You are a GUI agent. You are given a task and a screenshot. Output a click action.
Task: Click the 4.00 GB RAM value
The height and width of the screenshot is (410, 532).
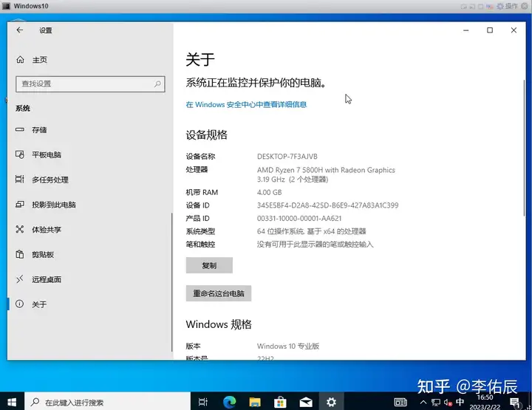coord(270,192)
